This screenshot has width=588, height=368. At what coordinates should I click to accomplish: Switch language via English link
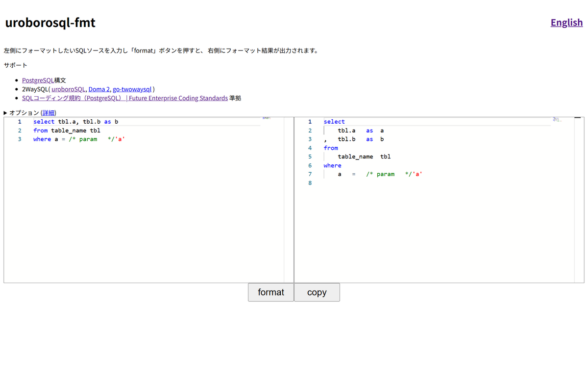[x=566, y=23]
